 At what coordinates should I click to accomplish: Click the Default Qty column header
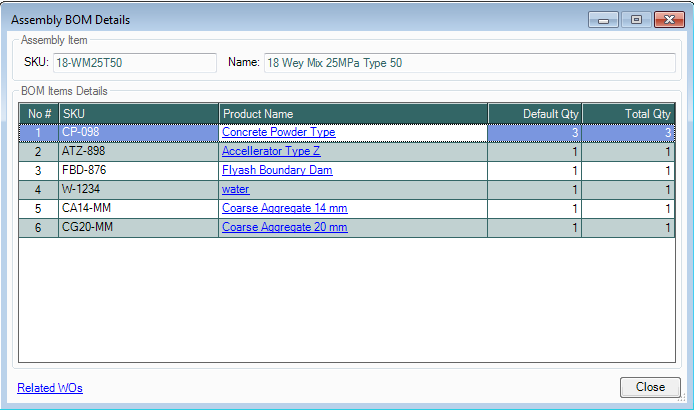tap(534, 114)
